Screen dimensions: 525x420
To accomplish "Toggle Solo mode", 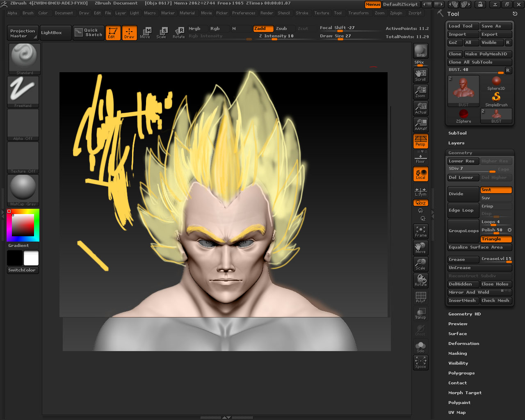I will [420, 347].
